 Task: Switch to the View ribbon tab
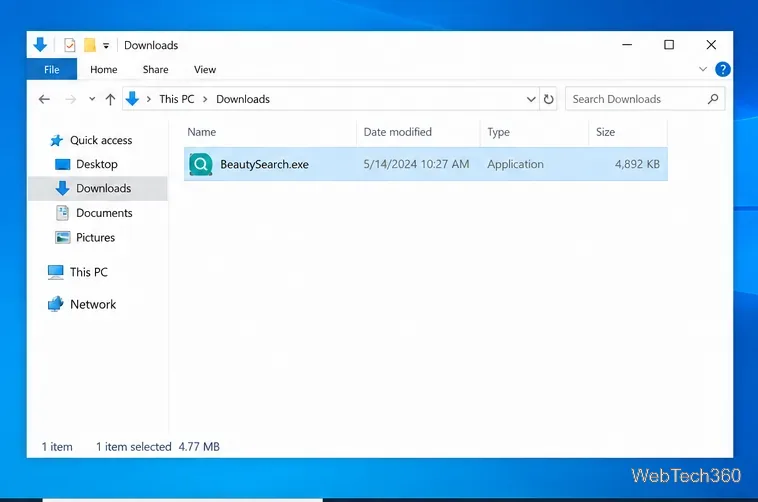click(x=205, y=70)
